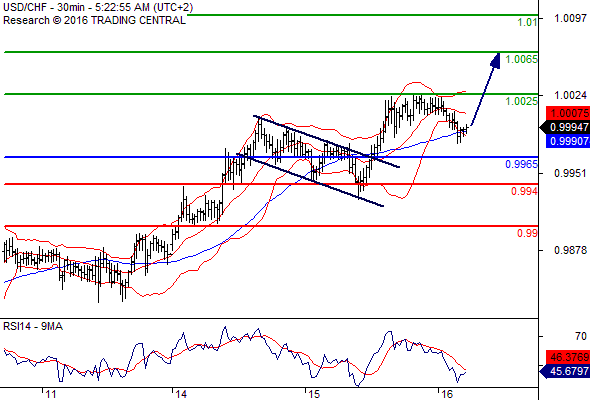Click the 1.0097 price axis label
The image size is (590, 400).
coord(570,18)
